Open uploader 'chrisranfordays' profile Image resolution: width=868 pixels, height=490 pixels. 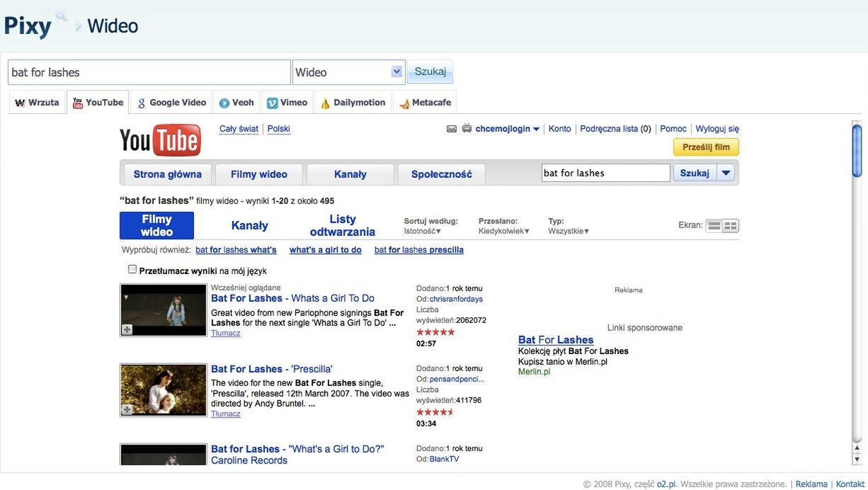coord(456,300)
